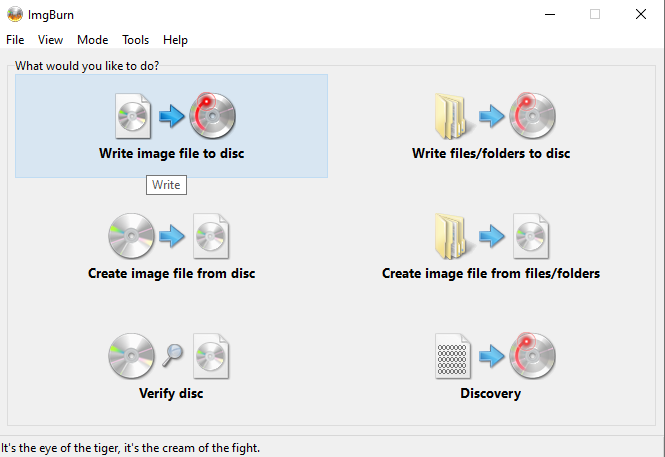665x457 pixels.
Task: Select 'Write image file to disc' label
Action: pyautogui.click(x=171, y=153)
